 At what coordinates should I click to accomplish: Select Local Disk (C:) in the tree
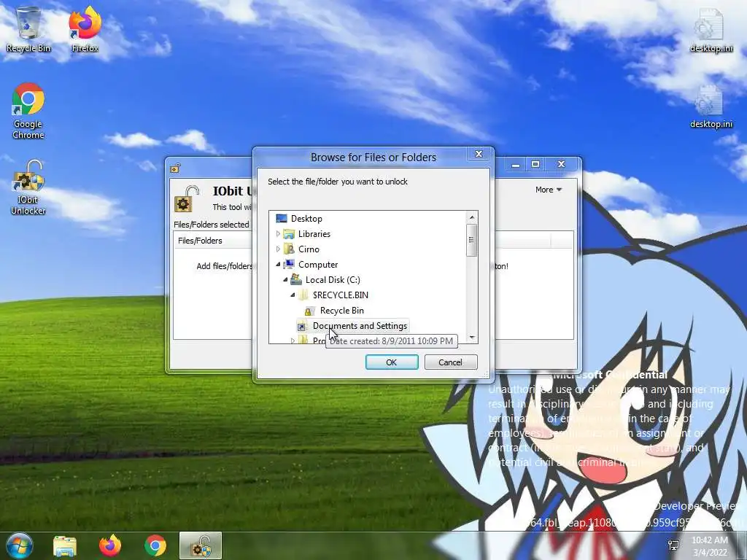click(x=333, y=279)
